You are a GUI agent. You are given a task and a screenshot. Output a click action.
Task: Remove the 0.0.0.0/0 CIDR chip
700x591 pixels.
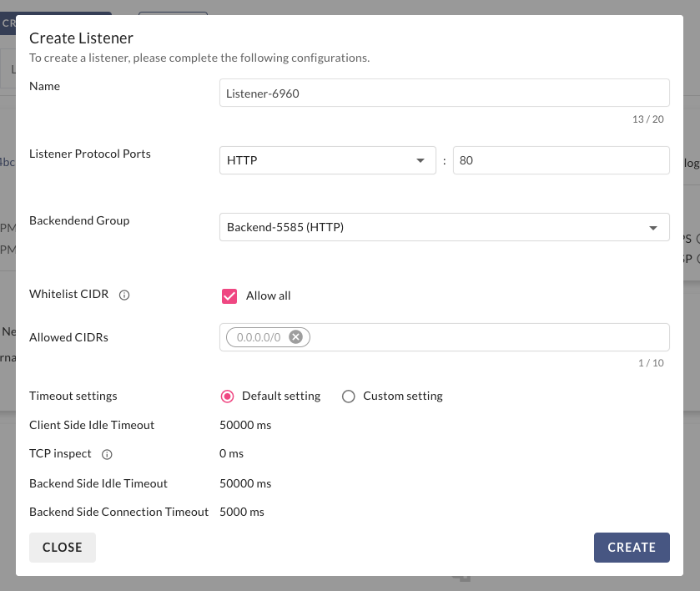tap(295, 337)
